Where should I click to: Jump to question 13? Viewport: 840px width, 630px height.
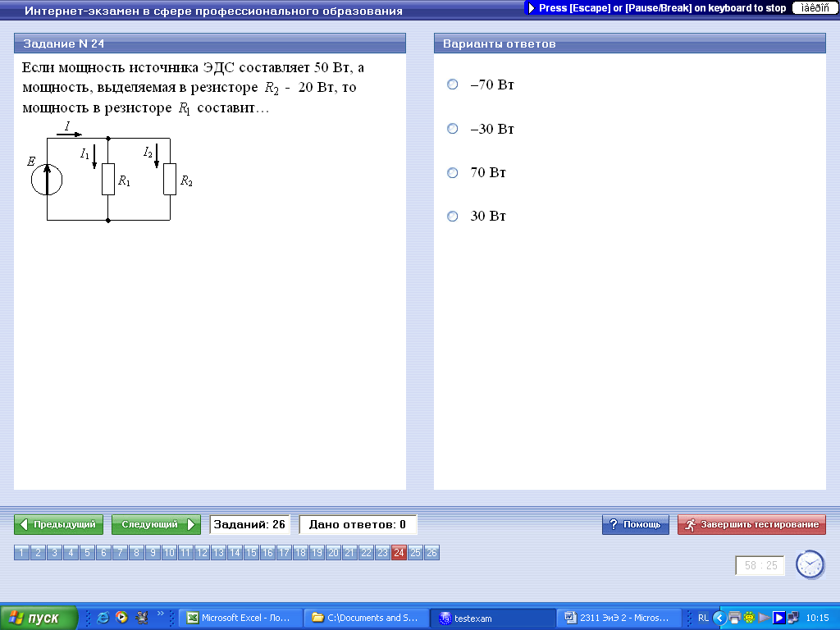218,552
